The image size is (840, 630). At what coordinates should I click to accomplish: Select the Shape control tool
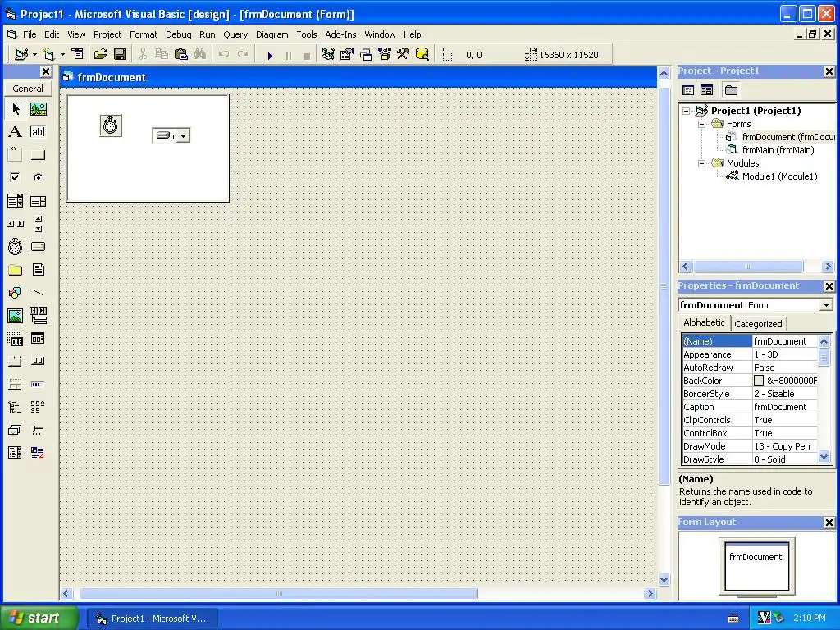pos(16,293)
